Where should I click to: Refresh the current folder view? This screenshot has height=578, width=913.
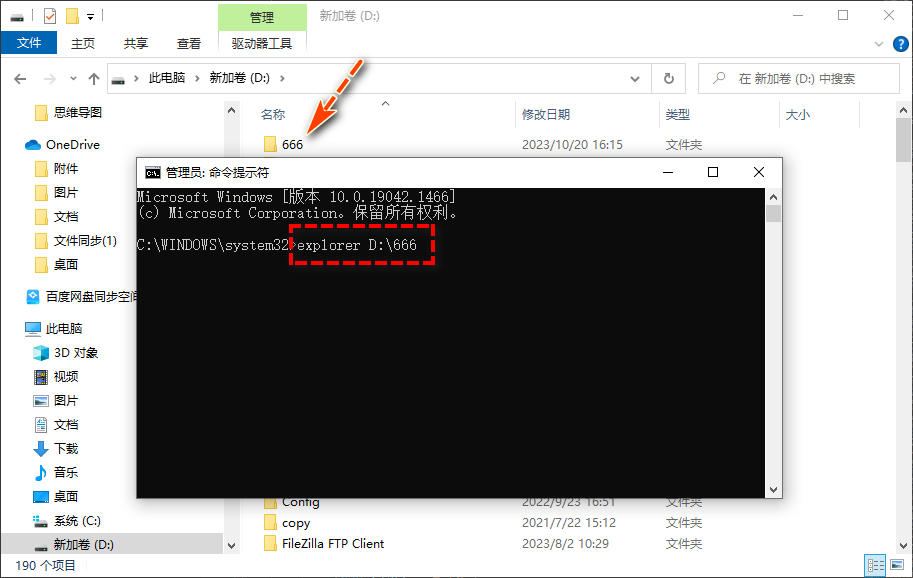point(669,78)
